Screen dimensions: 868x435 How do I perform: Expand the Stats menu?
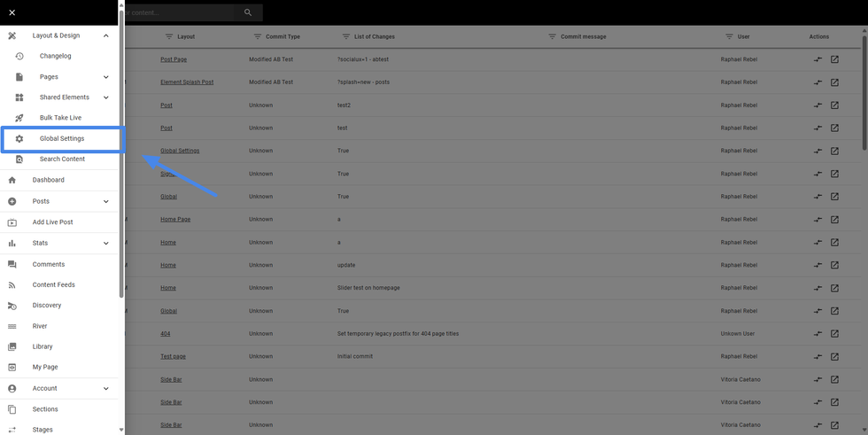106,243
